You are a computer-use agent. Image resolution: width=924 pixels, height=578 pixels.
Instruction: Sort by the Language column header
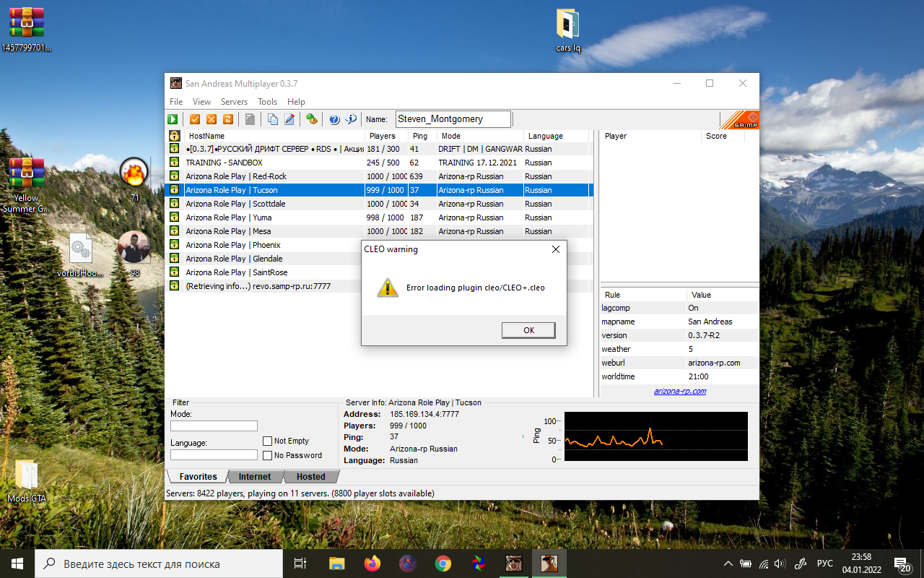pos(556,136)
